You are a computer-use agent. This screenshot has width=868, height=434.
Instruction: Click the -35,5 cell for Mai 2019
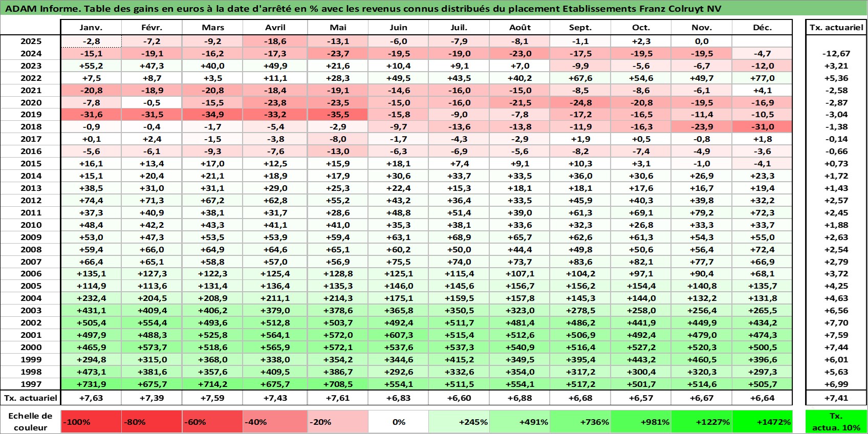coord(338,115)
